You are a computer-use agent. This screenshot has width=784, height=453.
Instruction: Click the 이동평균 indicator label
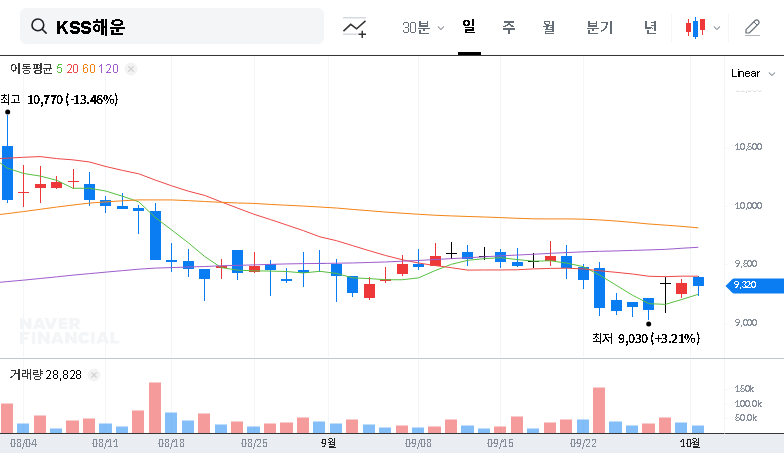coord(31,69)
